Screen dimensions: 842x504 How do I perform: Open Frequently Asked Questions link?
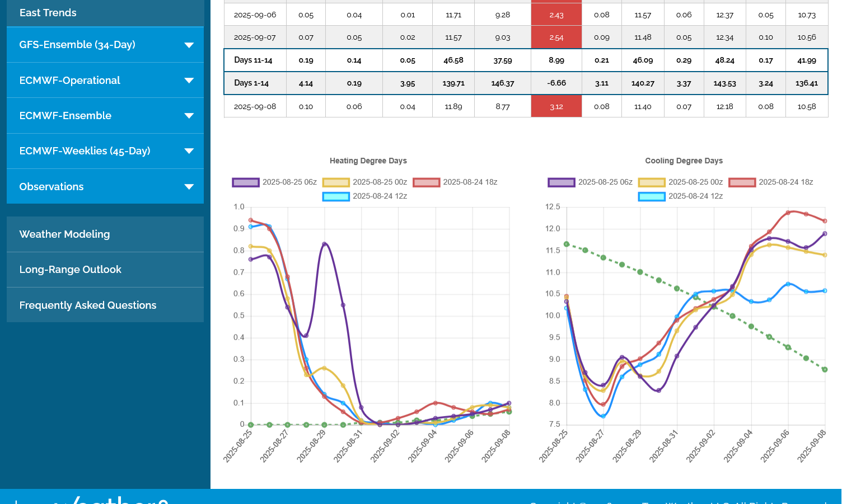click(x=88, y=305)
